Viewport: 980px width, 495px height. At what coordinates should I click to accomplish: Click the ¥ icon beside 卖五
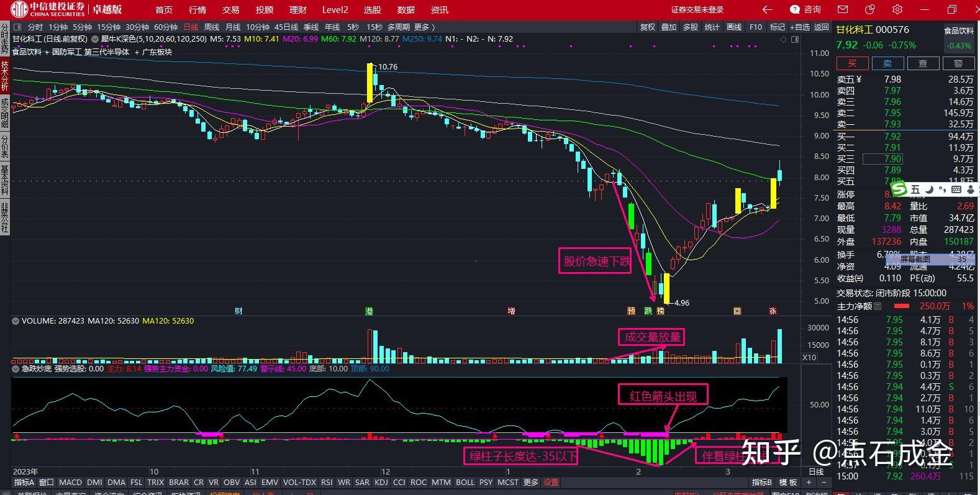[x=859, y=79]
